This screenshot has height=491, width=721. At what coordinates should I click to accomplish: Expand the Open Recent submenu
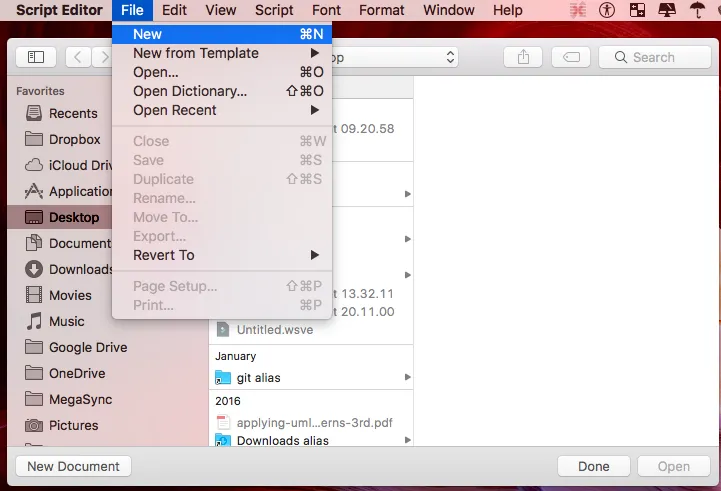315,110
